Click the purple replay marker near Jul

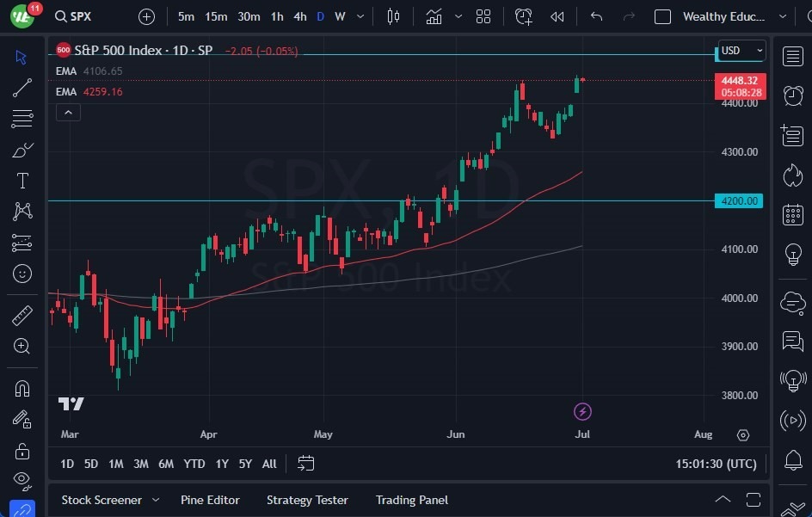[582, 411]
